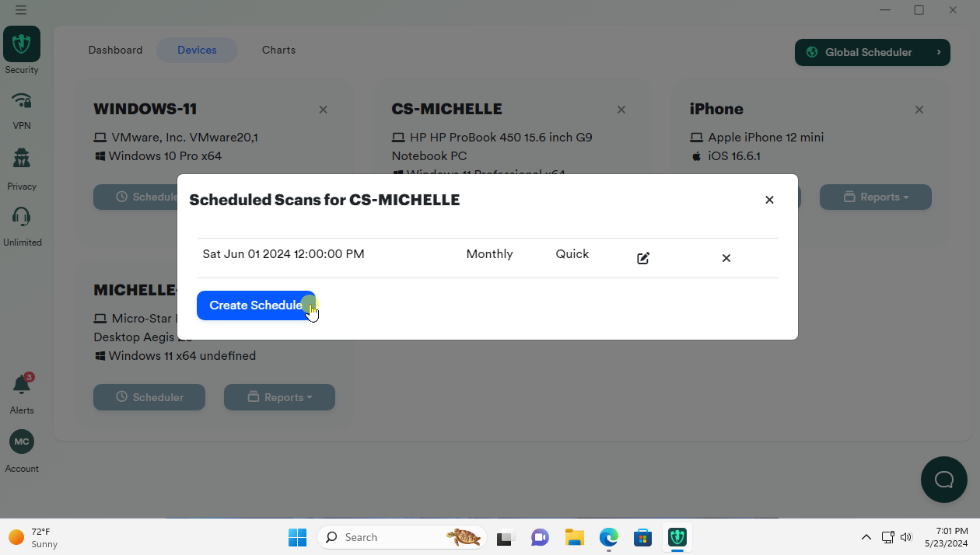980x555 pixels.
Task: Remove the WINDOWS-11 device card
Action: point(323,110)
